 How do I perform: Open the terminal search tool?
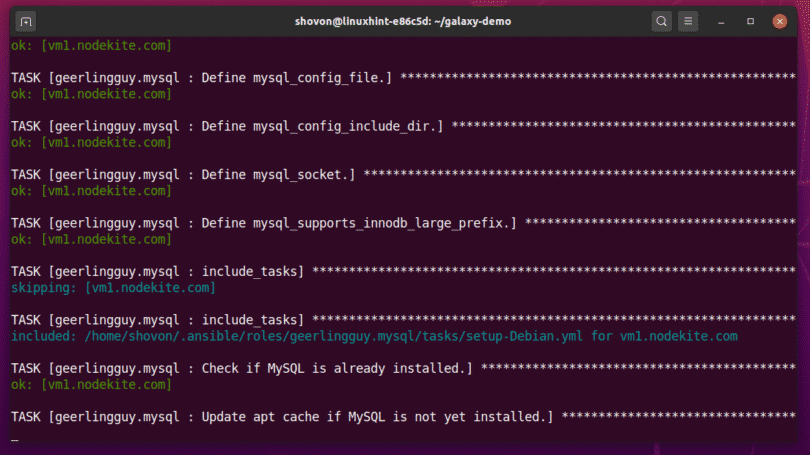662,20
